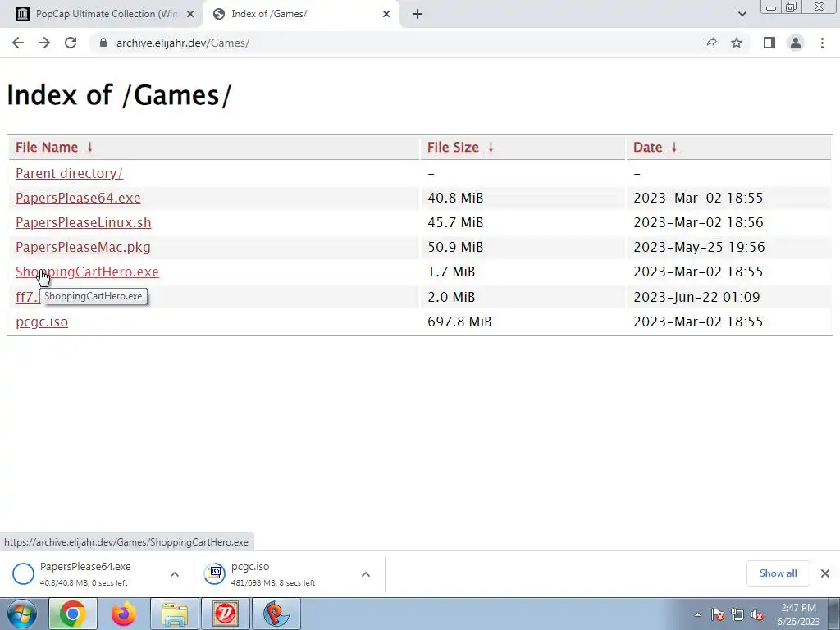This screenshot has height=630, width=840.
Task: Open the network tray icon
Action: (737, 615)
